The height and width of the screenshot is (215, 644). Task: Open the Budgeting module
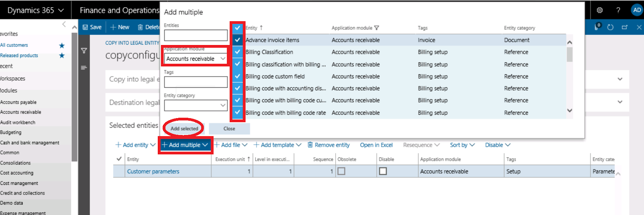click(11, 132)
